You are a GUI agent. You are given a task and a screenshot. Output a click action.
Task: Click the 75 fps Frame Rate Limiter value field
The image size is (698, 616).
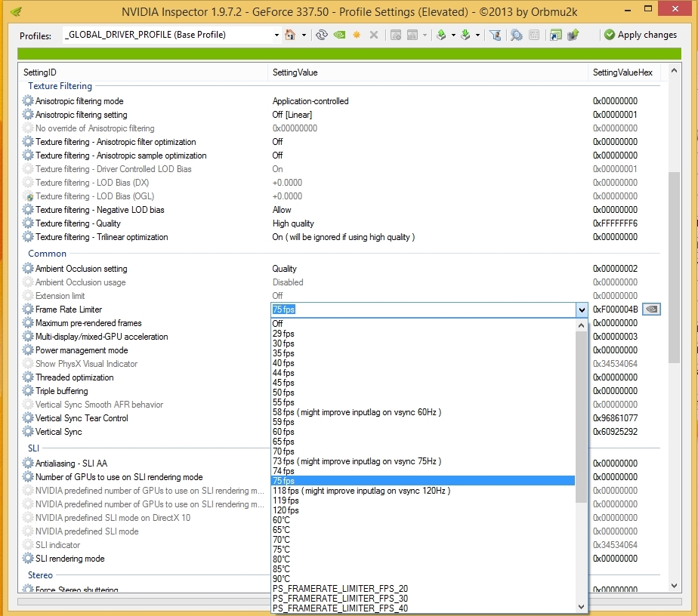click(x=423, y=310)
